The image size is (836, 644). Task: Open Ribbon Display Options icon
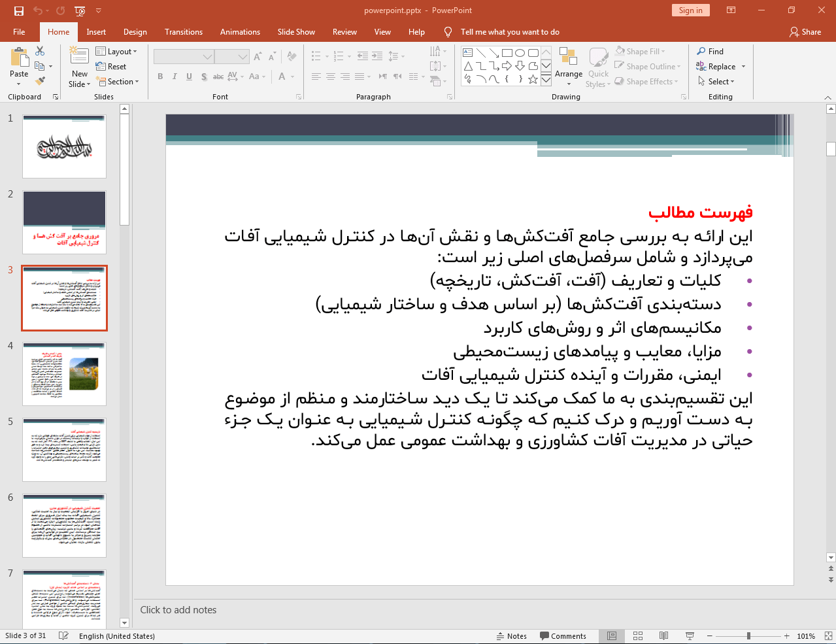coord(731,10)
